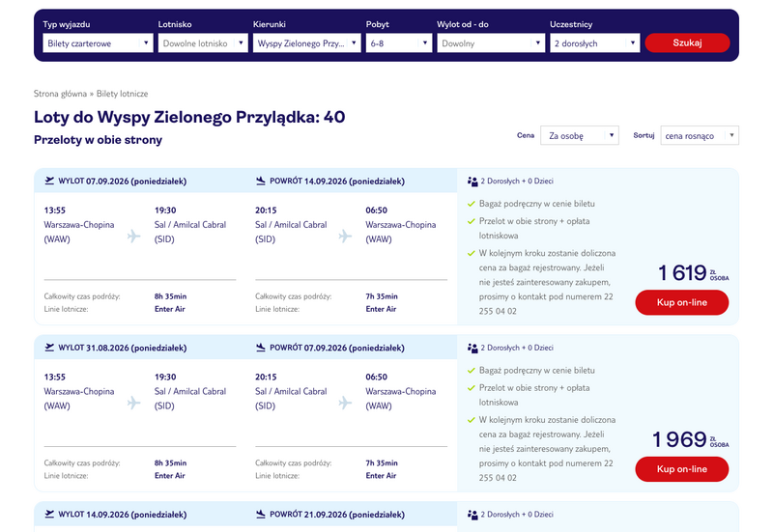This screenshot has height=532, width=773.
Task: Buy the 1 619 zł flight online
Action: [x=682, y=302]
